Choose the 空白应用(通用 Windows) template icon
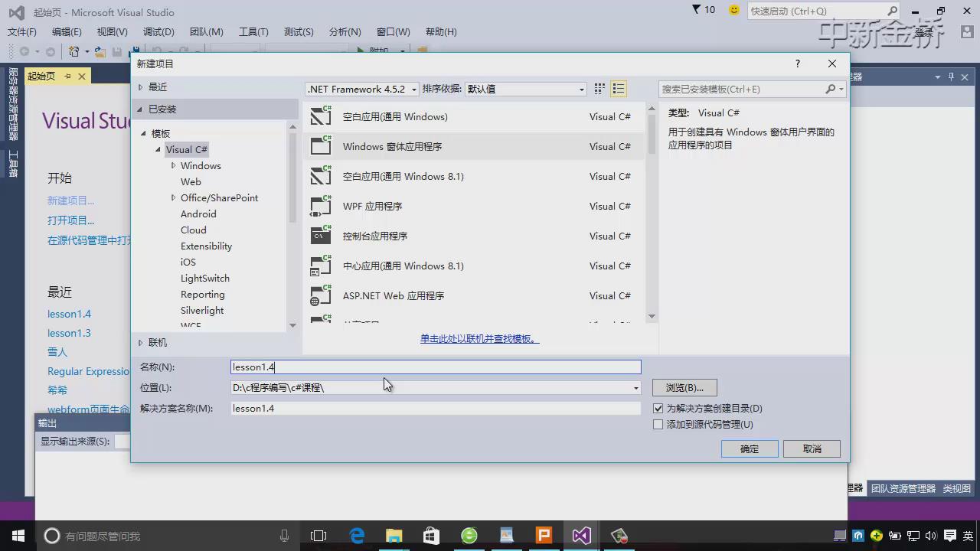980x551 pixels. tap(321, 116)
